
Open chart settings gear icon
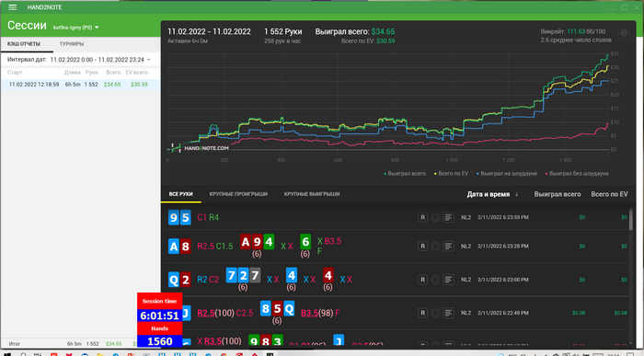pos(624,33)
